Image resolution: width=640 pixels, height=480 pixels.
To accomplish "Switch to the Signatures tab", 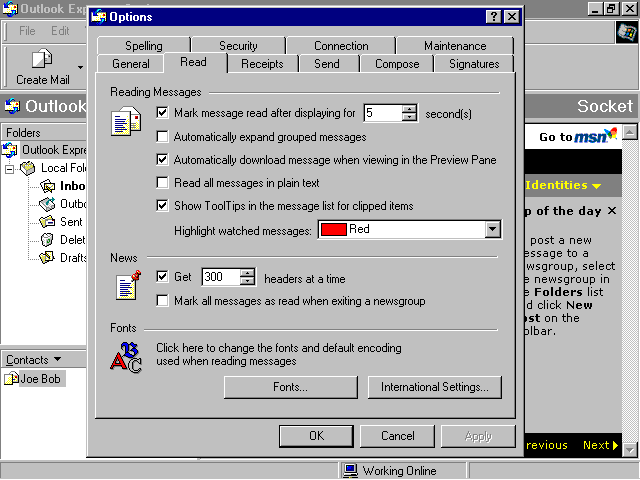I will point(474,64).
